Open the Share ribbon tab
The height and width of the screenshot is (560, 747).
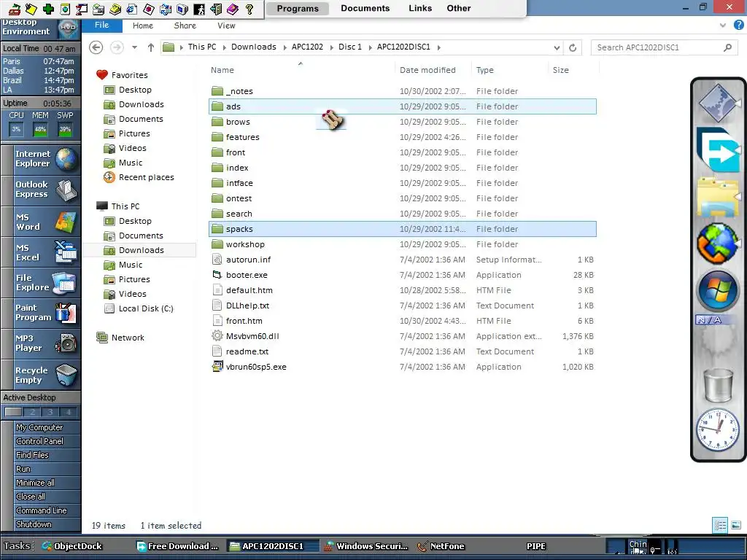coord(185,26)
